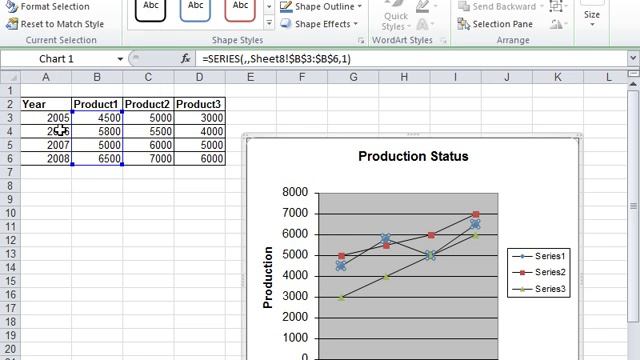Expand the formula bar
The width and height of the screenshot is (640, 360).
(x=633, y=58)
